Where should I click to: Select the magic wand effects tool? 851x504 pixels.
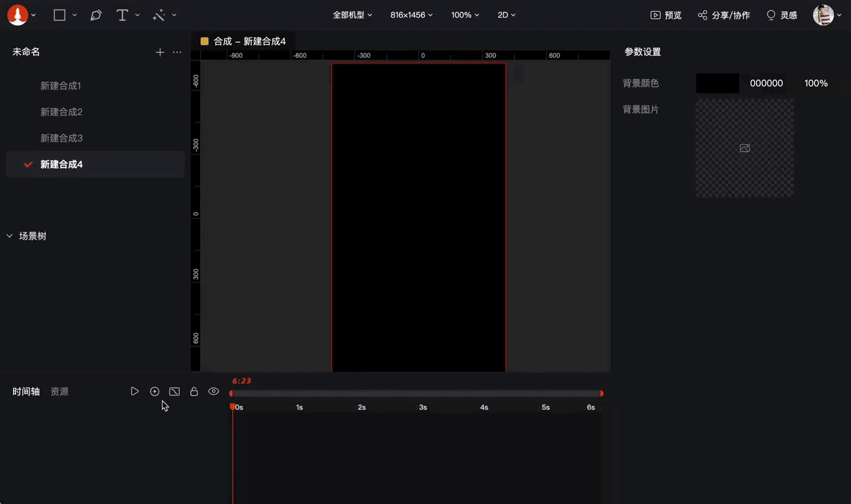(158, 15)
